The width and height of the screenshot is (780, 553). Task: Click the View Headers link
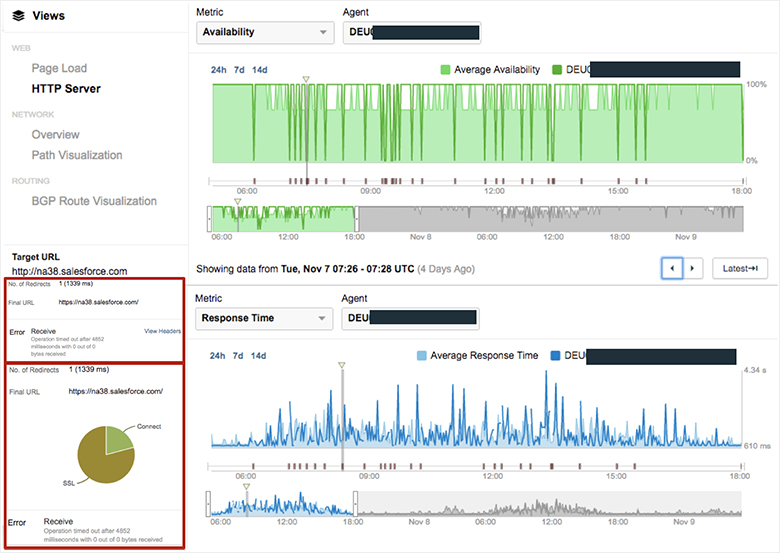pyautogui.click(x=162, y=330)
